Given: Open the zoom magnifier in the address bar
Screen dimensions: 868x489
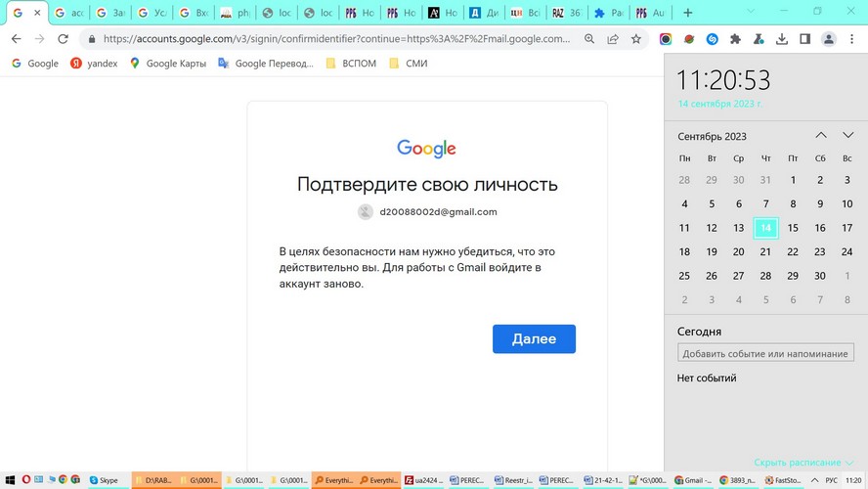Looking at the screenshot, I should (589, 39).
